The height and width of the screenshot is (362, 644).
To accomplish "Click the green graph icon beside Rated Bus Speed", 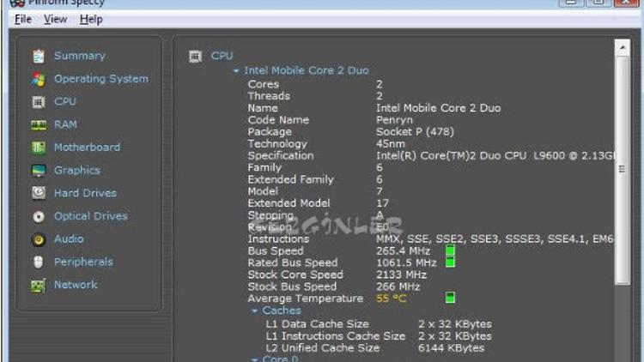I will click(x=450, y=262).
